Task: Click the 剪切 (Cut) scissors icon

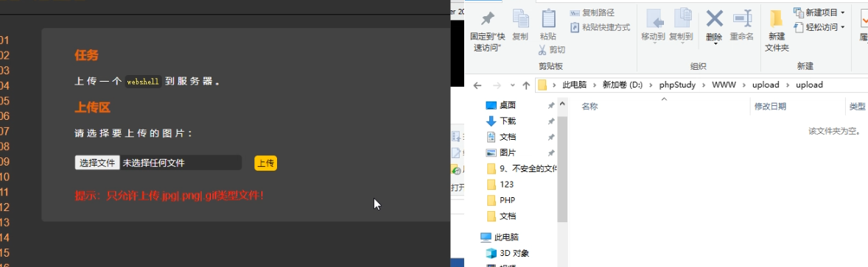Action: pyautogui.click(x=543, y=50)
